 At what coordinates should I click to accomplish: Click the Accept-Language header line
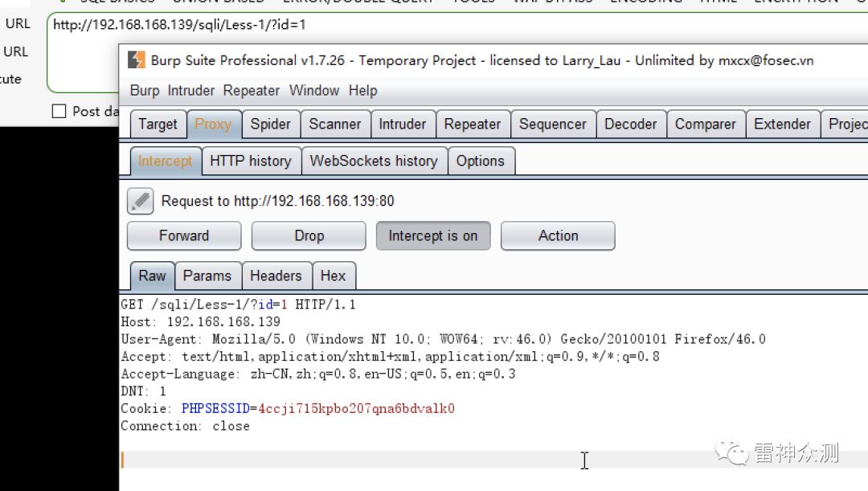(318, 374)
